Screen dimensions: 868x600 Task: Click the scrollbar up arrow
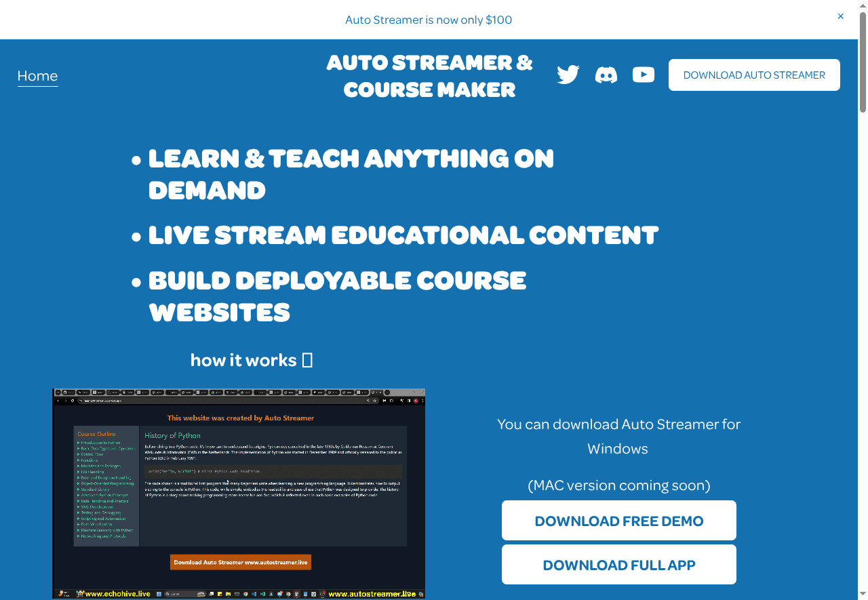click(x=863, y=5)
